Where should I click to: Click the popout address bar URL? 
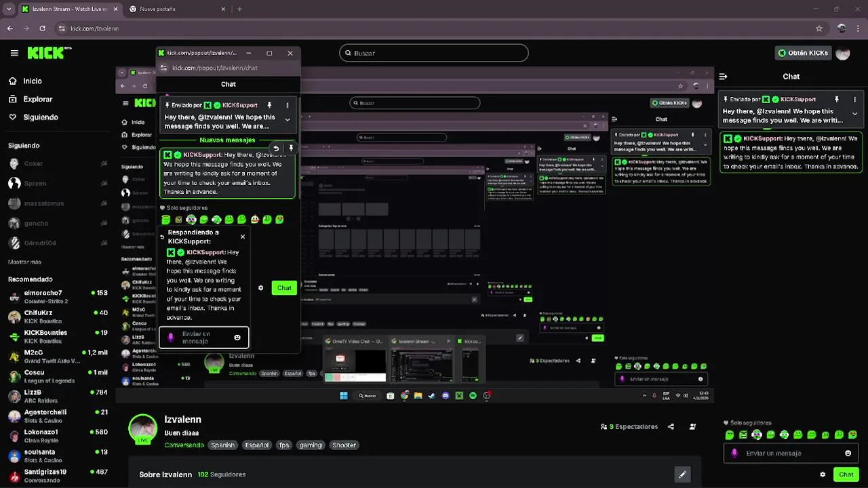[214, 68]
